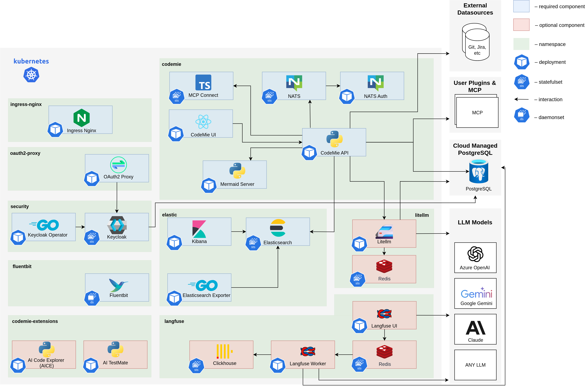The width and height of the screenshot is (588, 389).
Task: Click the 'elastic' namespace label
Action: 169,215
